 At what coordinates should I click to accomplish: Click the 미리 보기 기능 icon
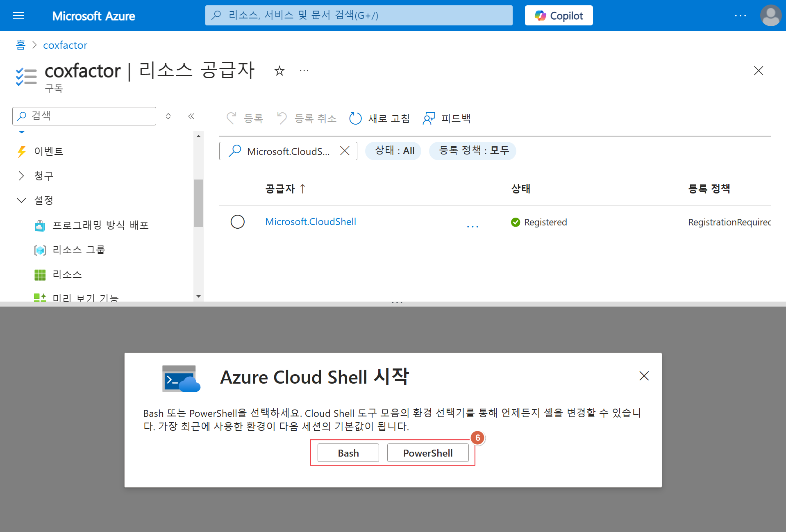(40, 297)
